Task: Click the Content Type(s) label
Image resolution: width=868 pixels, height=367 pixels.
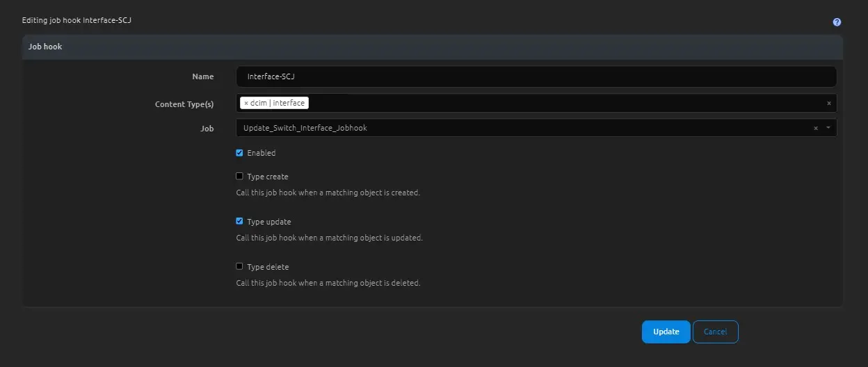Action: (184, 104)
